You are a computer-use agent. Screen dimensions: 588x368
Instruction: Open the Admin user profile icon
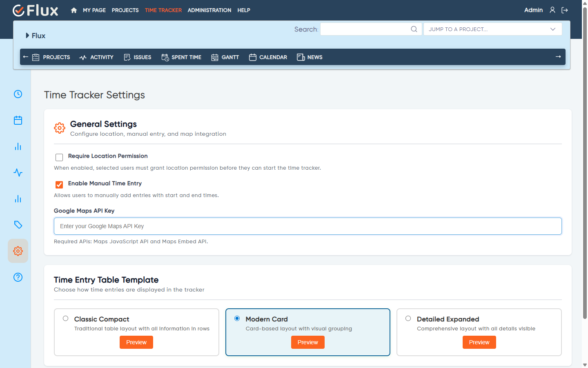552,10
